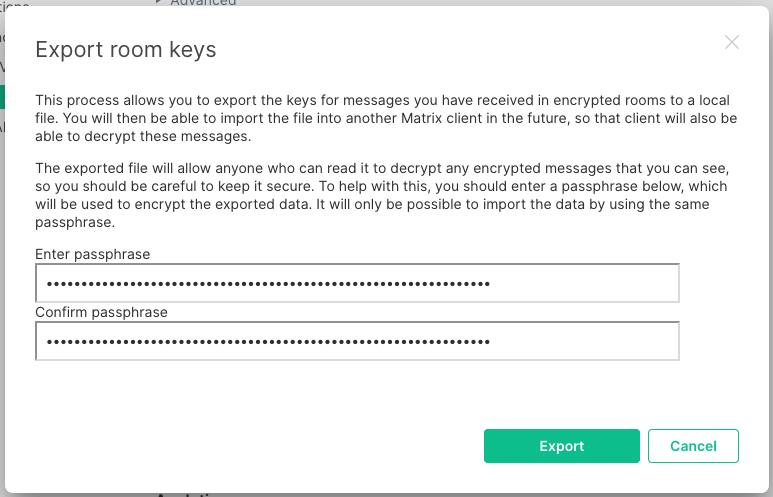Close the Export room keys dialog

click(732, 42)
